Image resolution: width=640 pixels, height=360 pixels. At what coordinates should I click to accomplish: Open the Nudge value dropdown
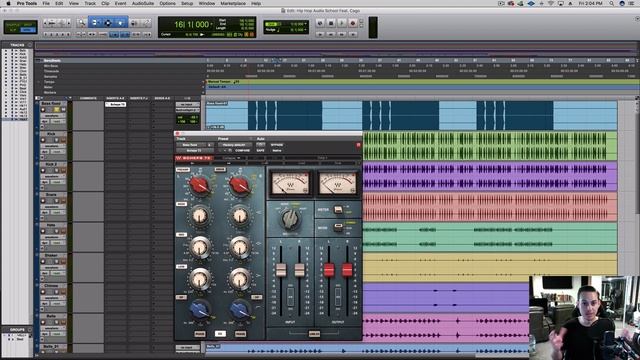coord(305,30)
